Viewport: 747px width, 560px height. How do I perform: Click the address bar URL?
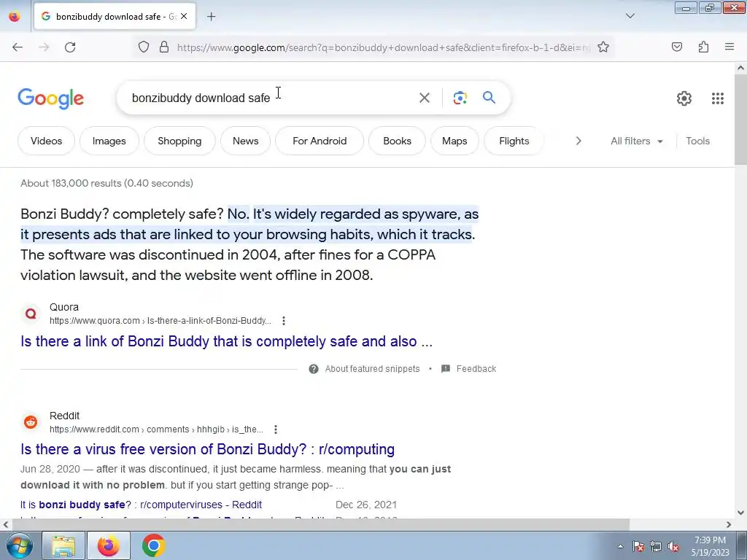[x=384, y=47]
